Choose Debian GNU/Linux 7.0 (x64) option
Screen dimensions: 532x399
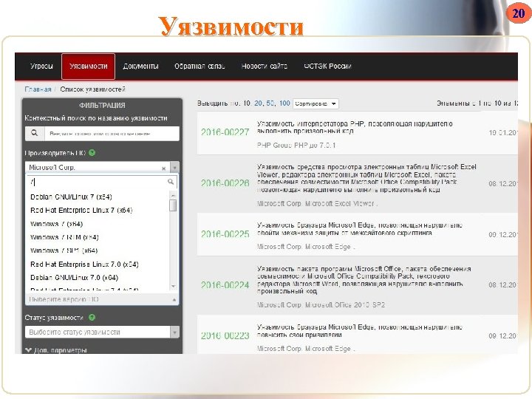point(75,278)
